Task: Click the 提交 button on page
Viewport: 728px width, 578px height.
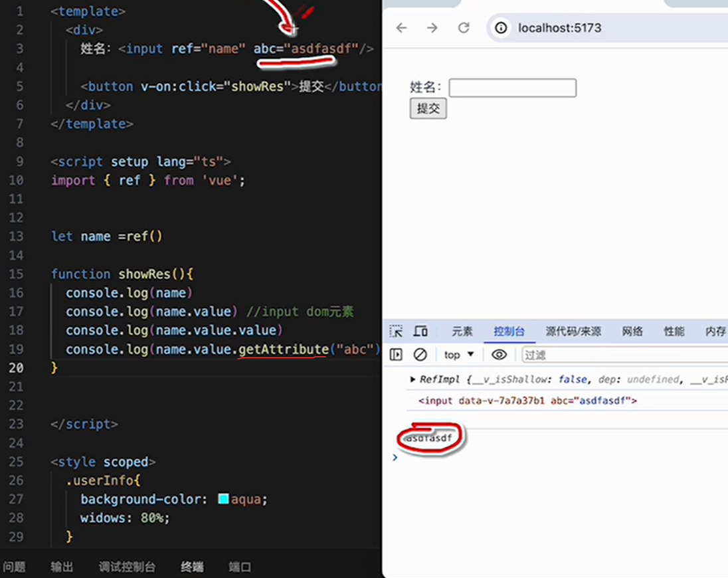Action: 428,108
